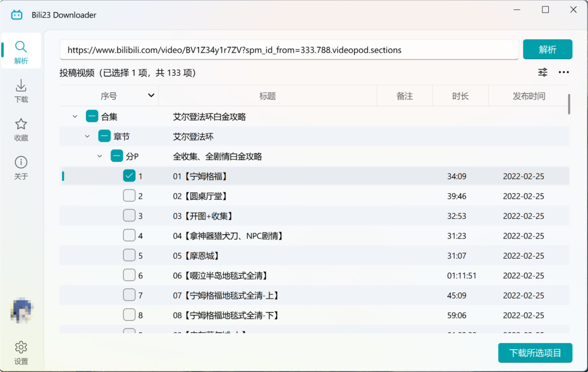The height and width of the screenshot is (372, 588).
Task: Check item 5 摩恩城 checkbox
Action: 129,255
